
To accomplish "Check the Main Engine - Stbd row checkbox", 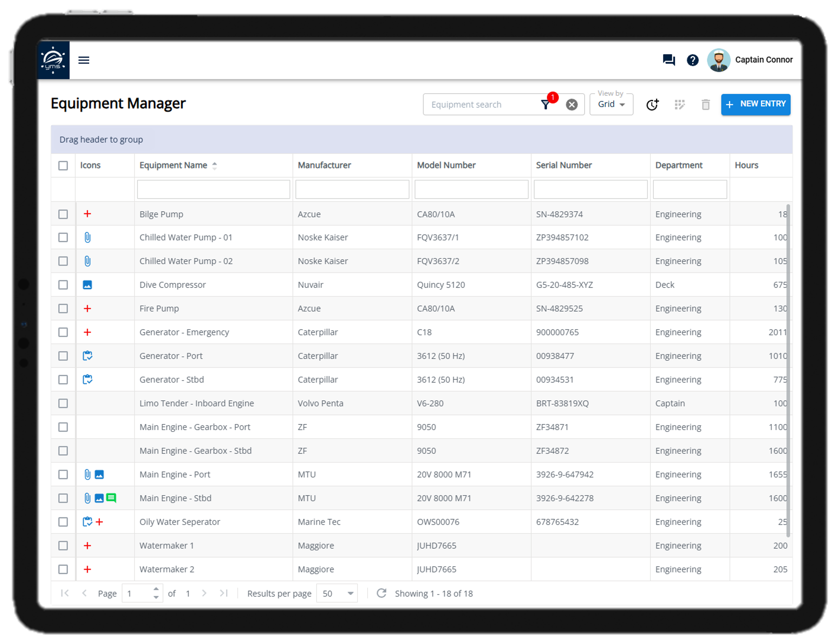I will (x=63, y=498).
